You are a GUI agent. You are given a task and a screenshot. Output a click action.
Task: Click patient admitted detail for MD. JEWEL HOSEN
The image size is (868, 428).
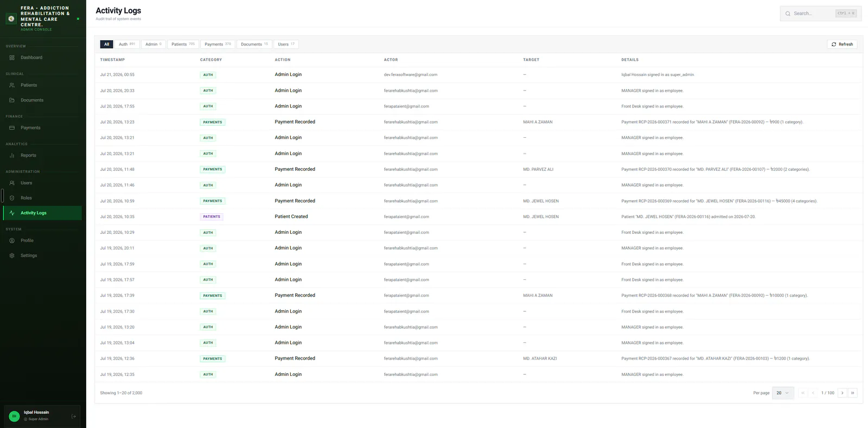688,217
